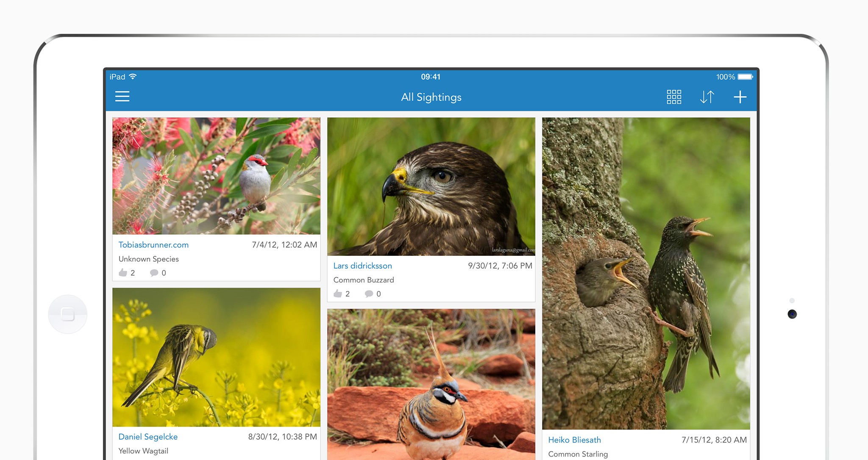The width and height of the screenshot is (868, 460).
Task: Open the hamburger side menu
Action: (x=122, y=97)
